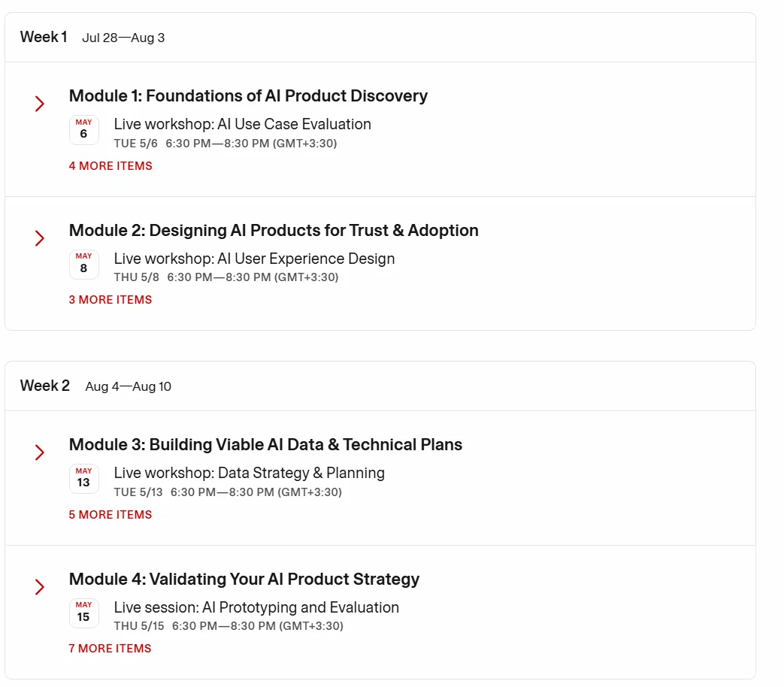Screen dimensions: 784x687
Task: Select Live workshop: AI User Experience Design
Action: (255, 259)
